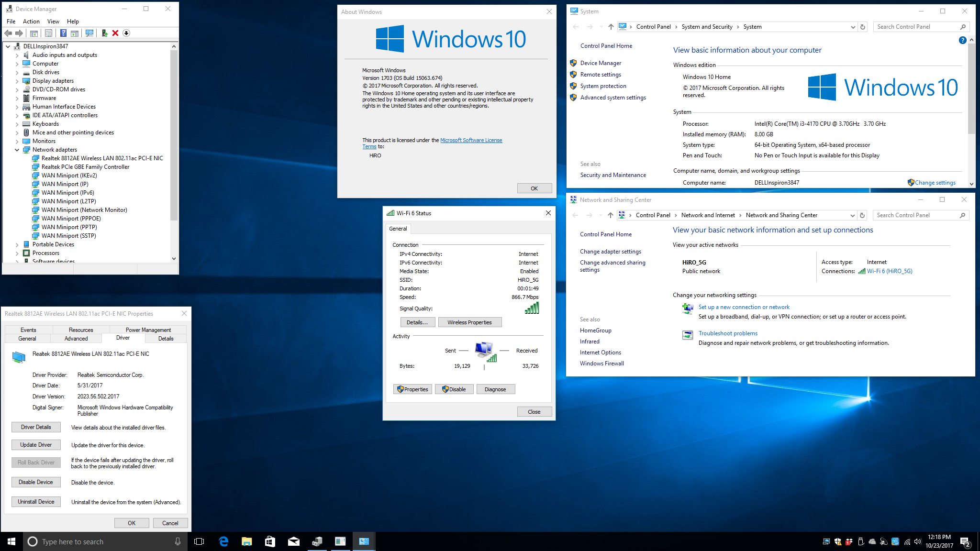This screenshot has height=551, width=980.
Task: Click System window vertical scrollbar down arrow
Action: pyautogui.click(x=971, y=184)
